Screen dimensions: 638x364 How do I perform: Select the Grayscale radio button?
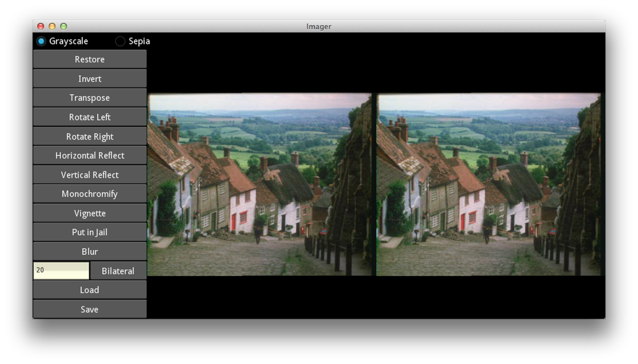41,41
